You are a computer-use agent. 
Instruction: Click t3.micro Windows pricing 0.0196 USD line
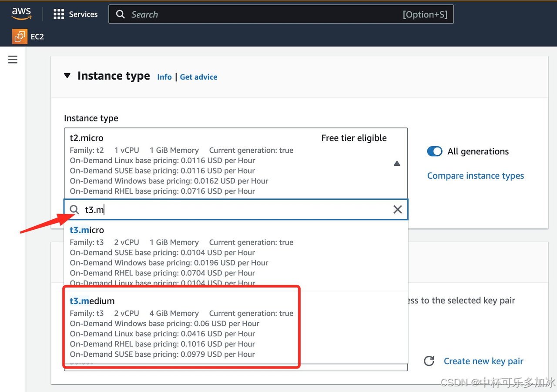(169, 263)
